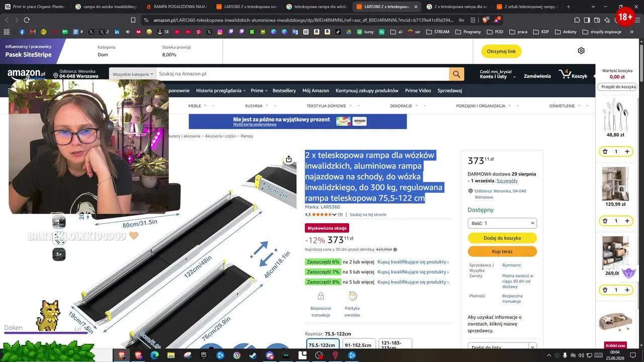This screenshot has height=362, width=644.
Task: Open the Ilość quantity dropdown
Action: (x=502, y=223)
